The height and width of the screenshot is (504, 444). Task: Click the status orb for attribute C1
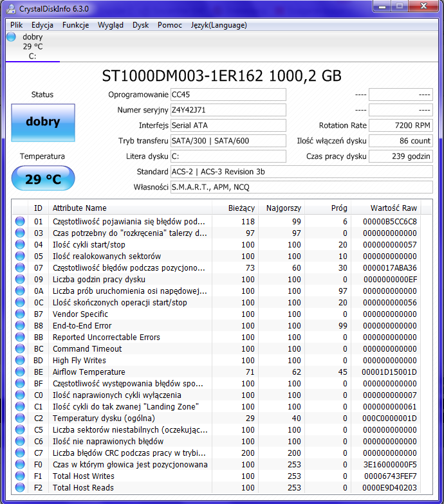[x=20, y=406]
